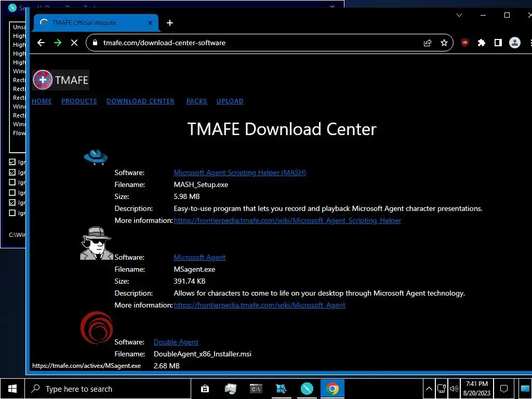Toggle the fourth Ign checkbox in the background window
The width and height of the screenshot is (532, 399).
[x=12, y=192]
